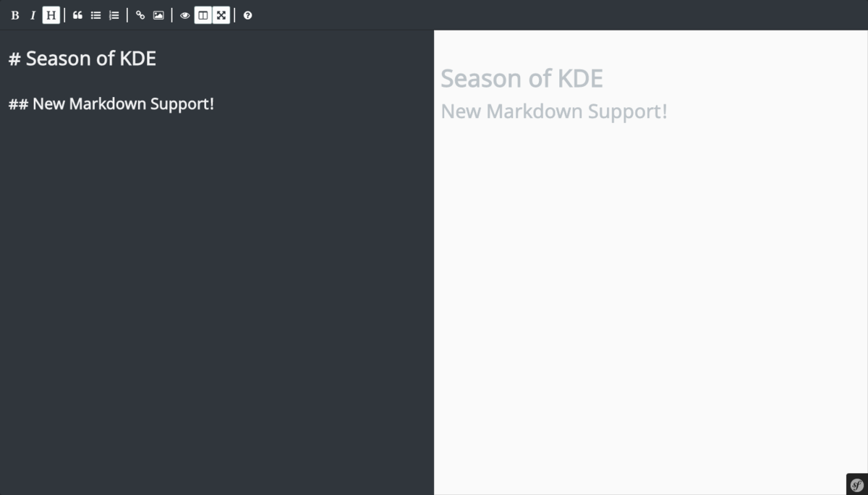Toggle bold formatting in the toolbar
Viewport: 868px width, 495px height.
pyautogui.click(x=14, y=15)
